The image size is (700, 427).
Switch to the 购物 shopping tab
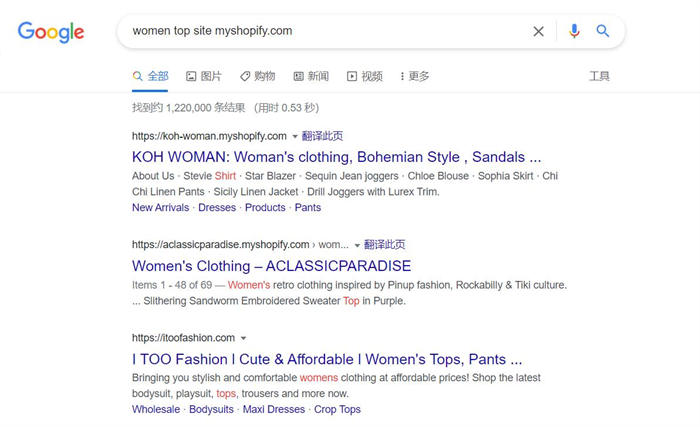click(x=257, y=76)
